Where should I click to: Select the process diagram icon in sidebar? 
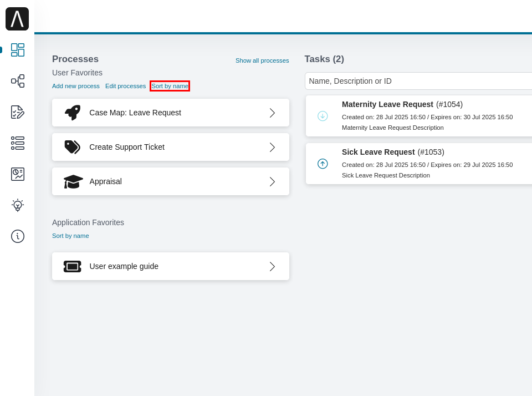[17, 81]
